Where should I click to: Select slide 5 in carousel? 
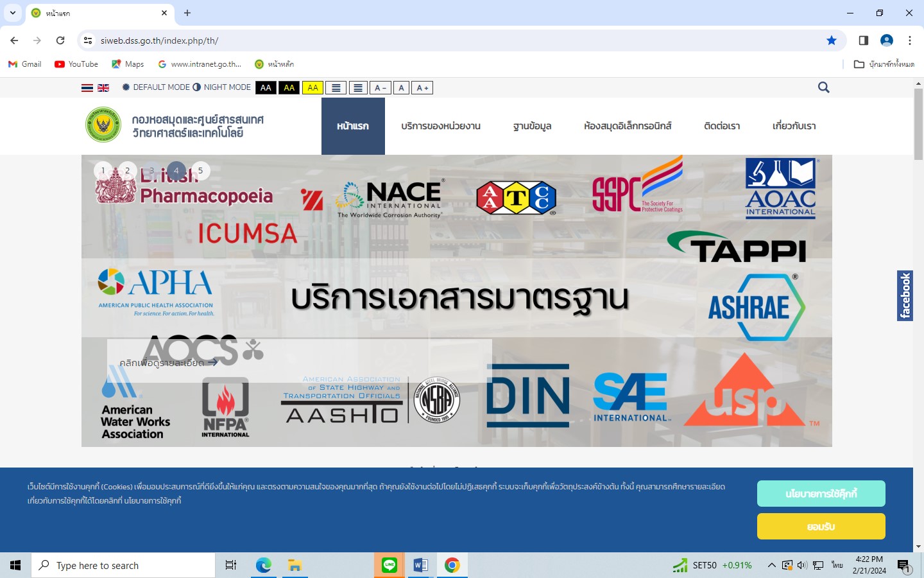(x=200, y=171)
